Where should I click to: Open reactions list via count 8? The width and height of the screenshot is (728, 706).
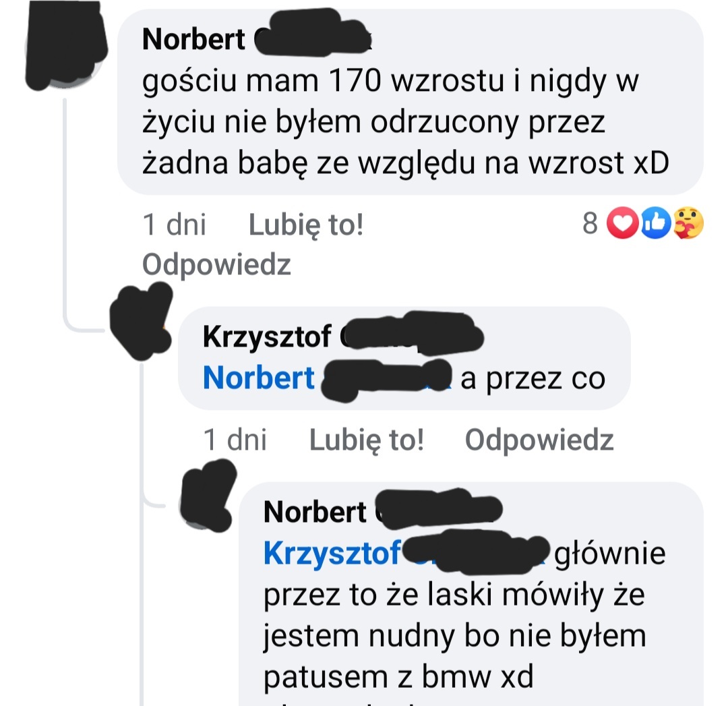pyautogui.click(x=590, y=223)
